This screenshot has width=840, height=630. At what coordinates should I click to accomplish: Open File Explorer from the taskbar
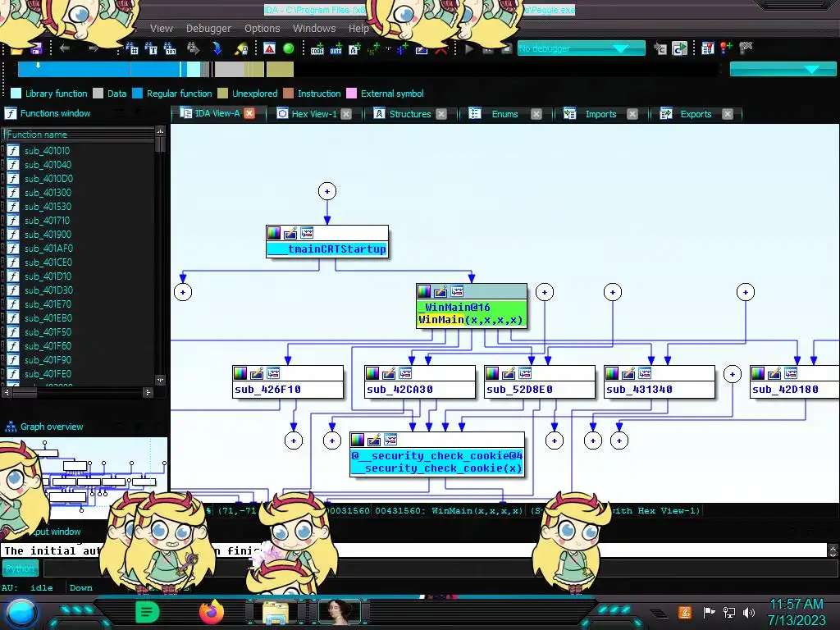pos(276,613)
